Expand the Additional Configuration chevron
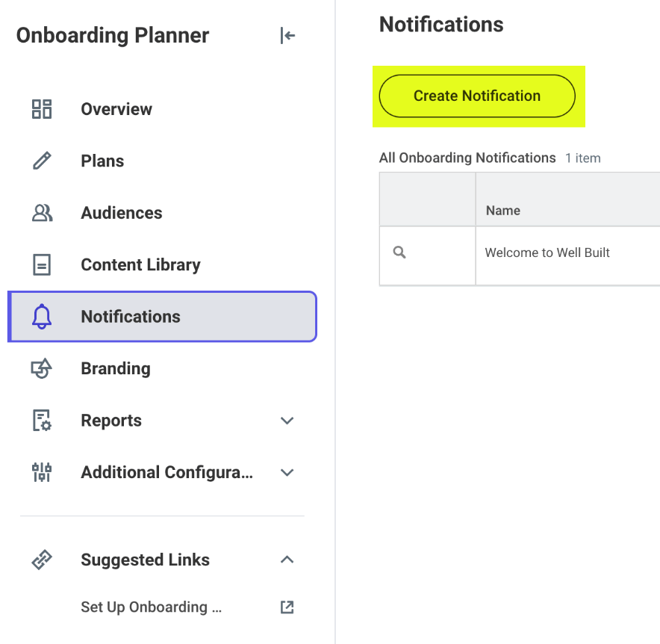Image resolution: width=660 pixels, height=644 pixels. pyautogui.click(x=287, y=473)
